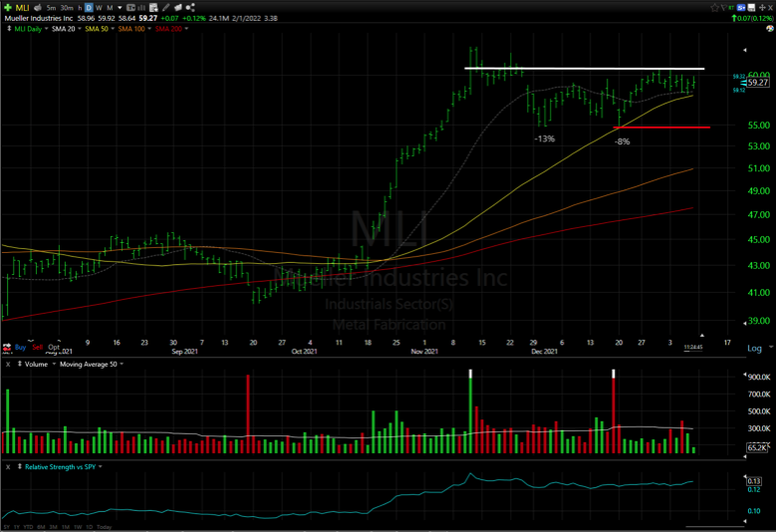Click the share chart icon

[x=190, y=7]
